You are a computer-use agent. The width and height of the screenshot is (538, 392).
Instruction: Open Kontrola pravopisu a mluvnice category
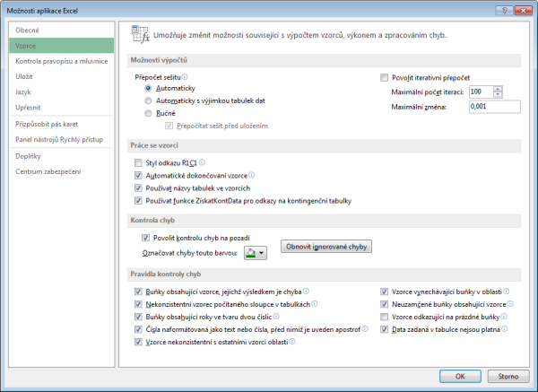pos(61,61)
